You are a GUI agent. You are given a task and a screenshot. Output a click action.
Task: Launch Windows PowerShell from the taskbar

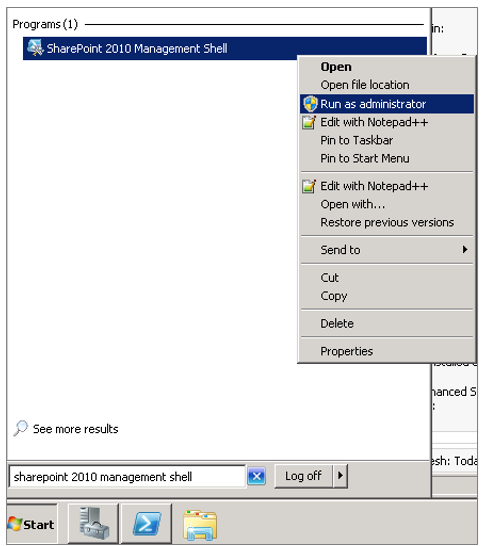click(x=147, y=523)
